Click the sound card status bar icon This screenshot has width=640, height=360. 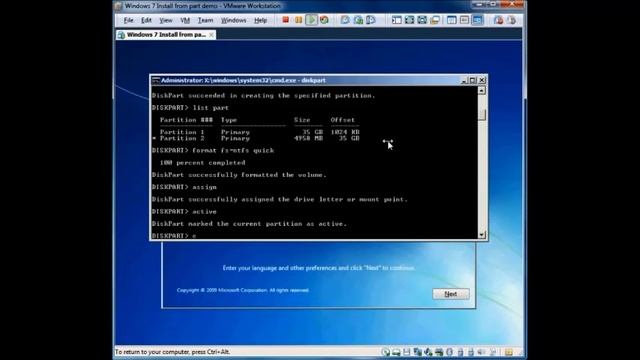click(482, 352)
